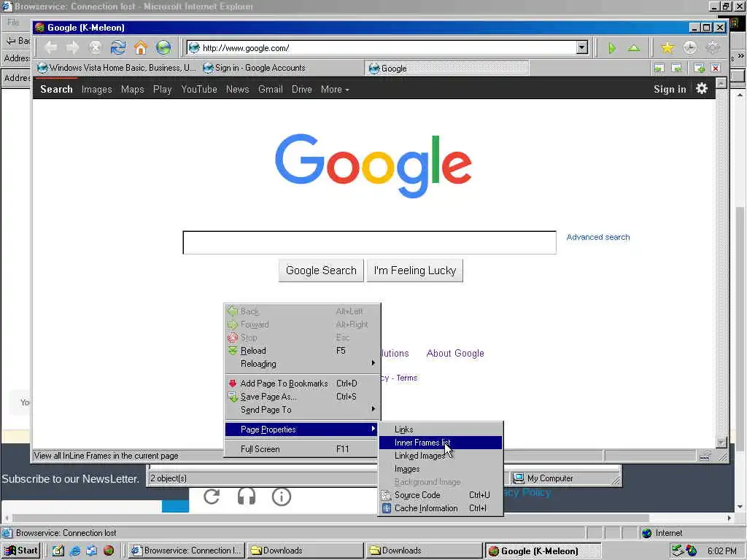Click the K-Meleon address bar URL field
This screenshot has width=747, height=560.
[381, 47]
